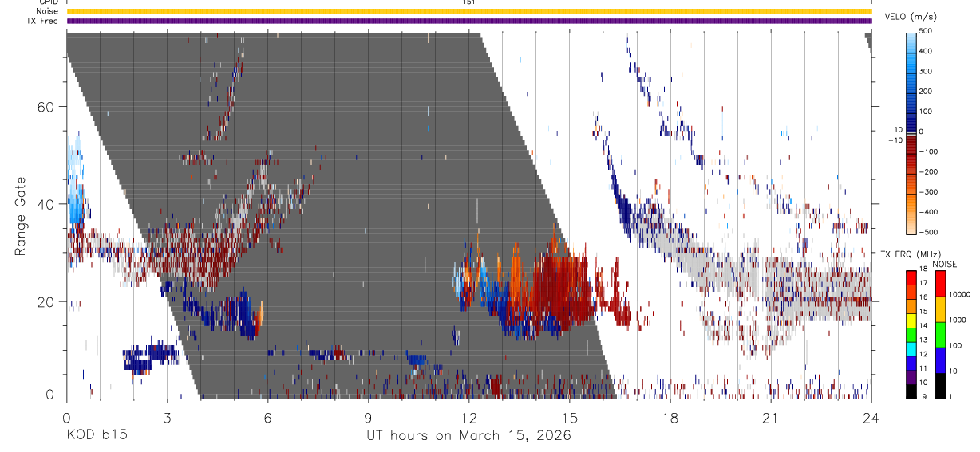
Task: Click the 3 tick on UT hours axis
Action: pyautogui.click(x=167, y=417)
